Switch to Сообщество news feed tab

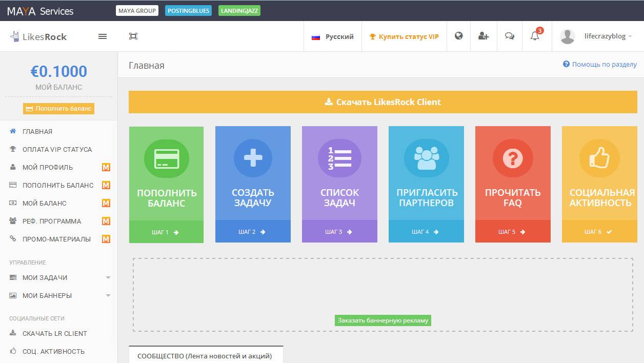click(205, 355)
